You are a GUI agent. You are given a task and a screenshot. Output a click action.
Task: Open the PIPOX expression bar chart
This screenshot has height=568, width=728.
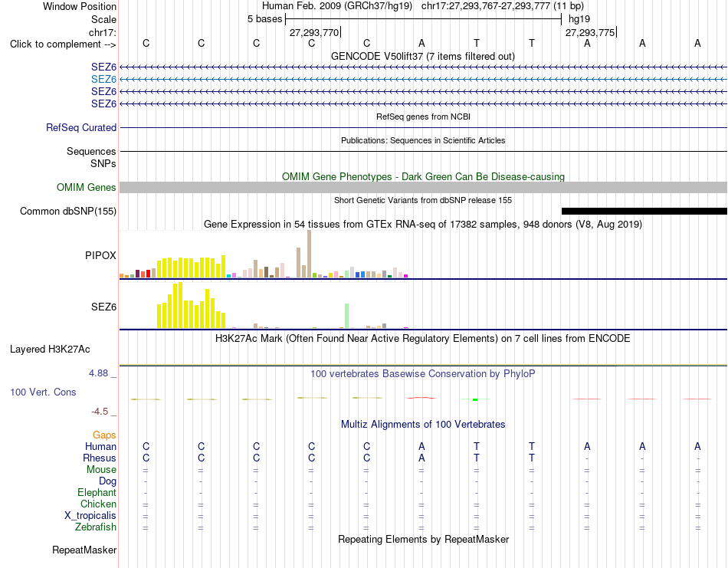point(264,254)
